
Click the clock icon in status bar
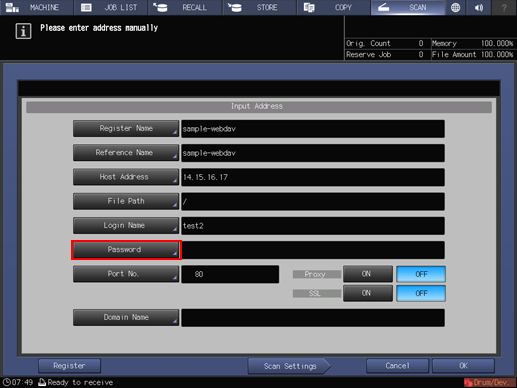[x=6, y=382]
